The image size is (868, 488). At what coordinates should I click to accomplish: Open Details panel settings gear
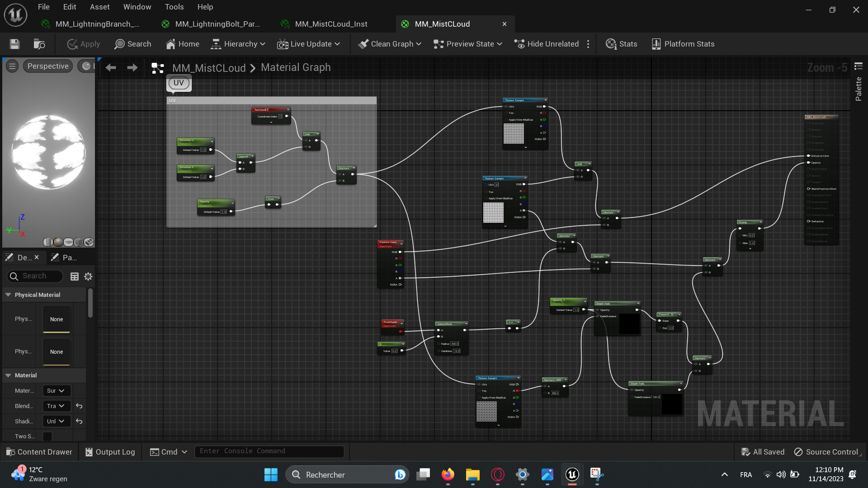[88, 276]
